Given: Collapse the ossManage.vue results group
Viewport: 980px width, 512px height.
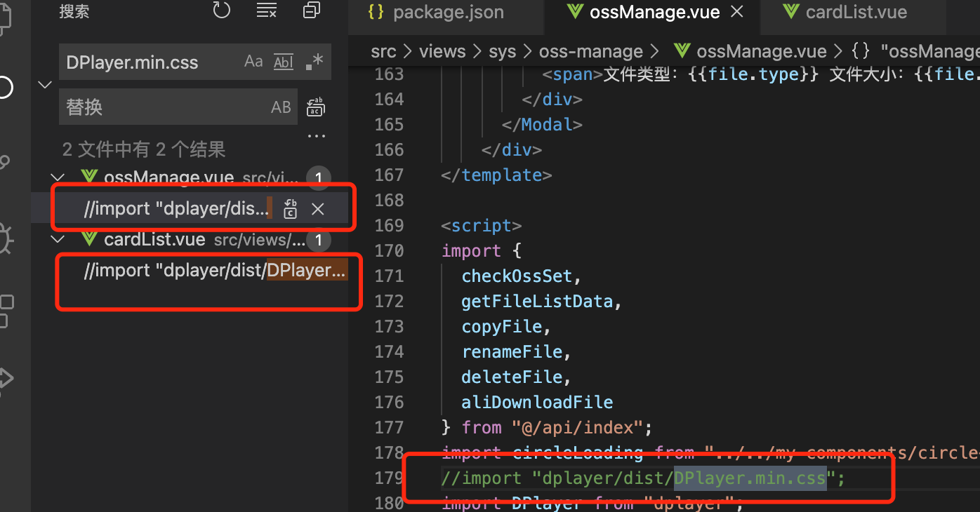Looking at the screenshot, I should coord(58,177).
